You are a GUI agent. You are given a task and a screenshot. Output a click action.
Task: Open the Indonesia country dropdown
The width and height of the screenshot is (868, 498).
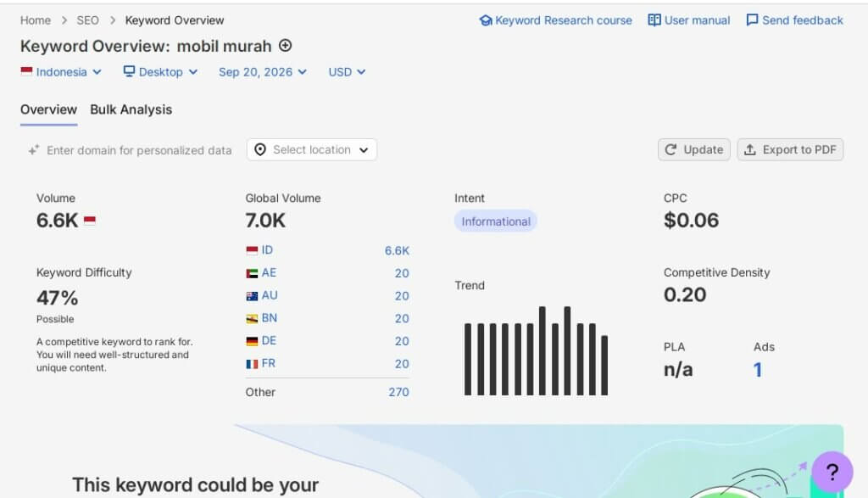tap(61, 72)
